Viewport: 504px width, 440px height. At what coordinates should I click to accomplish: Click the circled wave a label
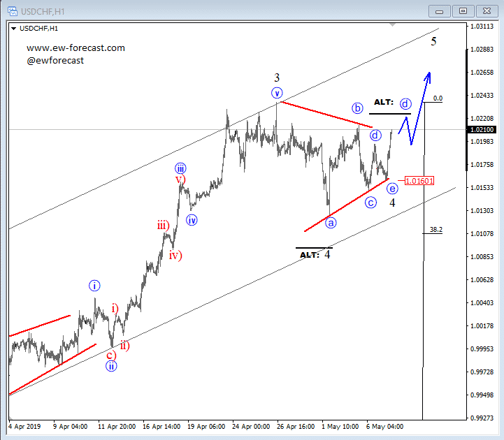pyautogui.click(x=331, y=223)
